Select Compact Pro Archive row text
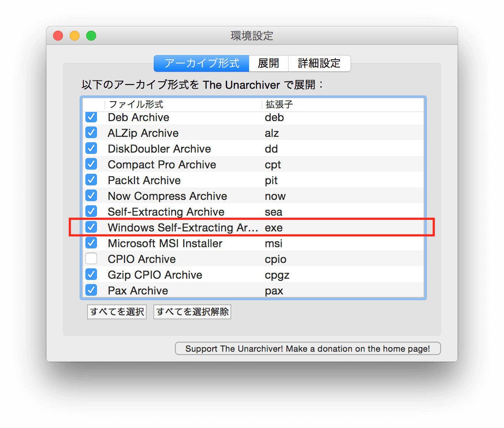 click(162, 165)
